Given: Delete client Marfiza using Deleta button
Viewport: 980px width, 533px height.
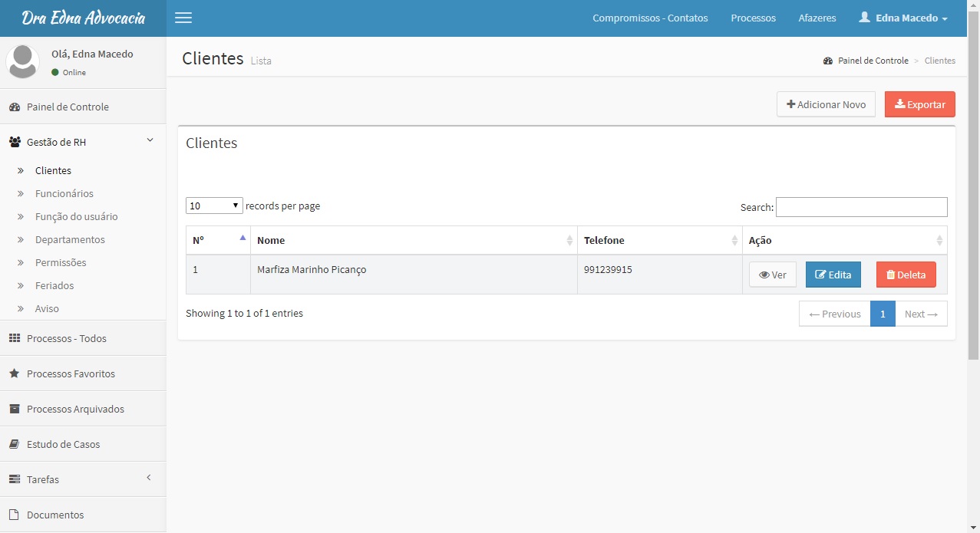Looking at the screenshot, I should (906, 275).
